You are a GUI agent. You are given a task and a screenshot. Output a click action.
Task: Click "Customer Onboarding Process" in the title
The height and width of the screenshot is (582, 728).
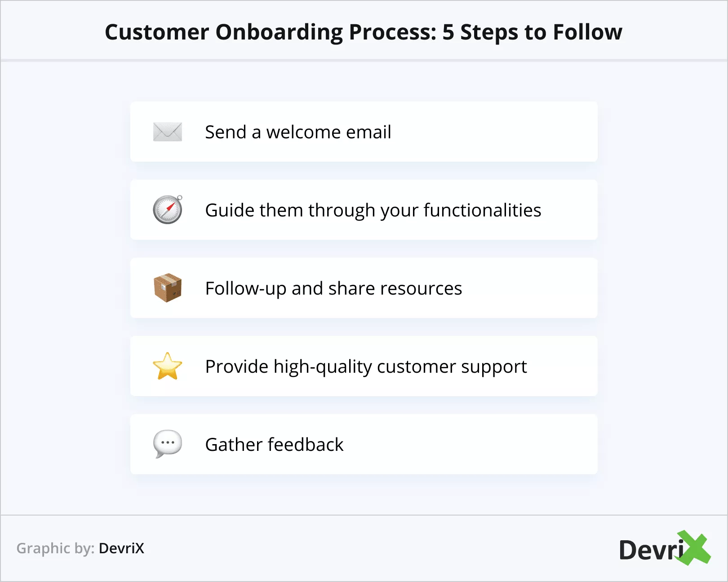(x=271, y=32)
